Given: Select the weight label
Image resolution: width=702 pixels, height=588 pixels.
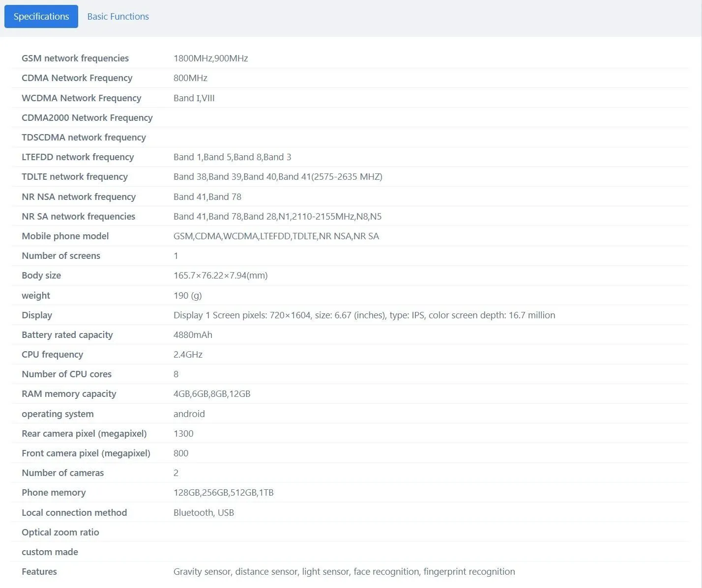Looking at the screenshot, I should 36,295.
